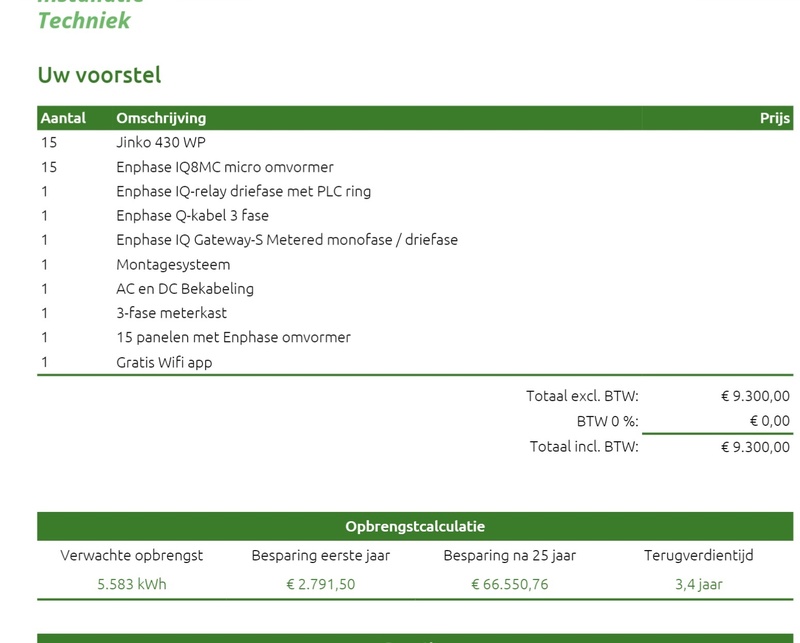800x643 pixels.
Task: Select the 25-year savings '€ 66.550,76'
Action: pyautogui.click(x=510, y=584)
